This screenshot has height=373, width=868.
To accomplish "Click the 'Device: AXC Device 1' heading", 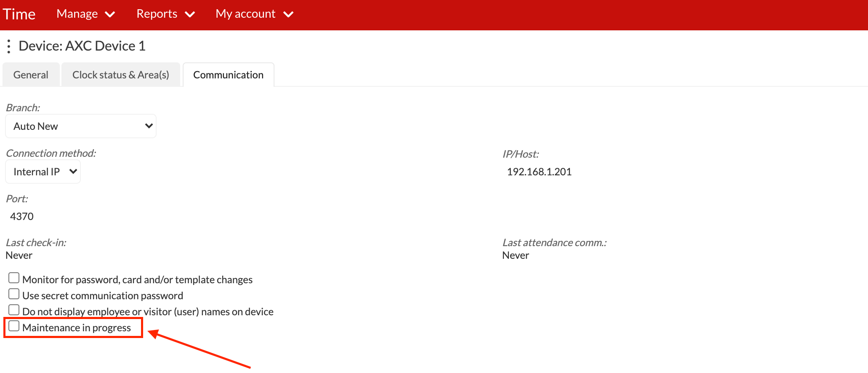I will click(82, 46).
